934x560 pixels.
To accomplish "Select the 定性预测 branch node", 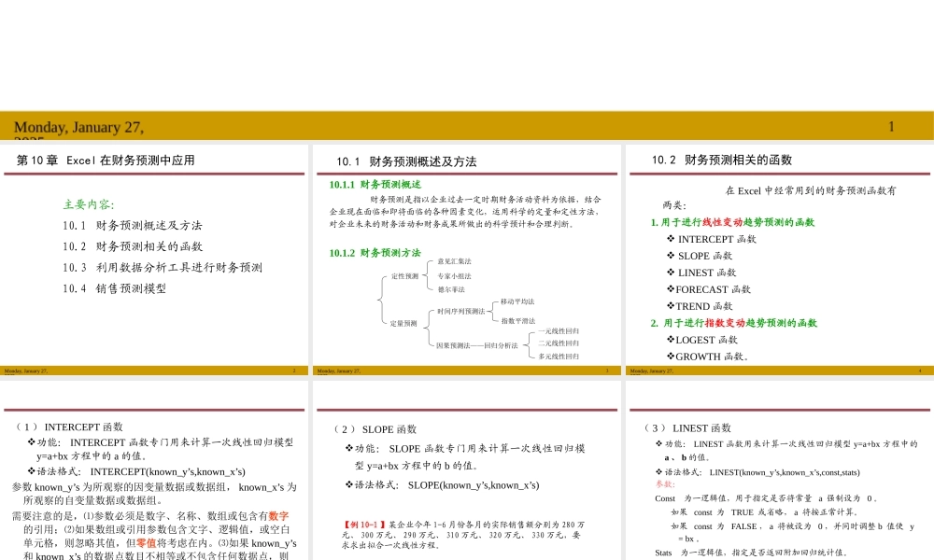I will [403, 275].
